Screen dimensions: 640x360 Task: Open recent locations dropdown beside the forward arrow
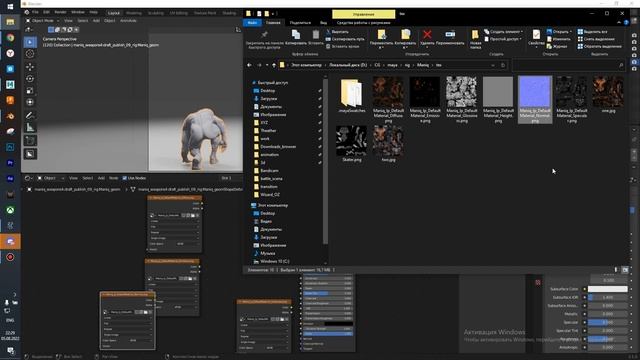(x=267, y=65)
